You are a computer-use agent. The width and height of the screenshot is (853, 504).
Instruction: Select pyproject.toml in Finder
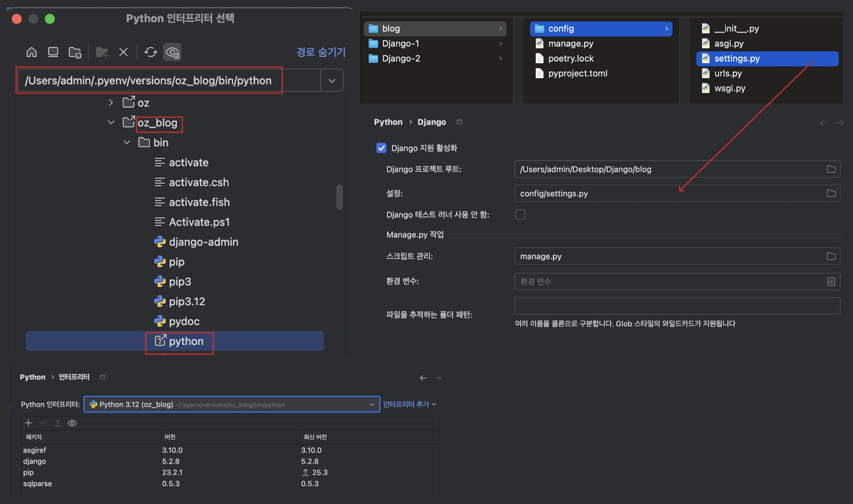pos(601,74)
